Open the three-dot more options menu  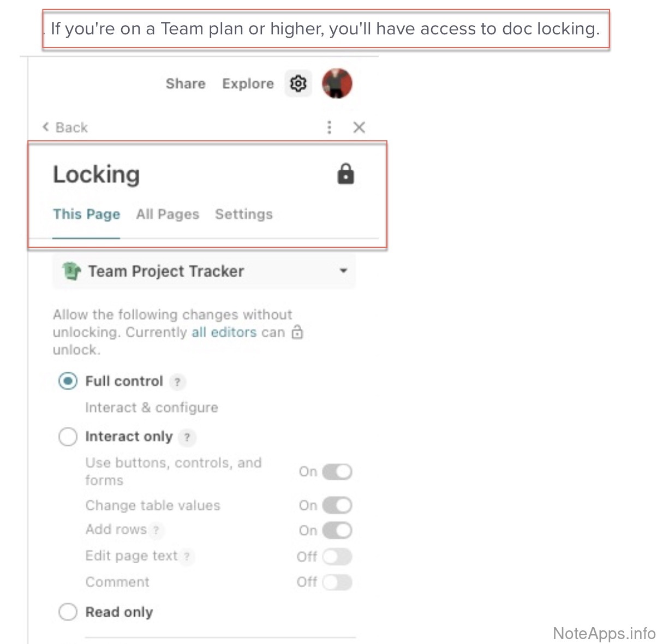pos(329,127)
